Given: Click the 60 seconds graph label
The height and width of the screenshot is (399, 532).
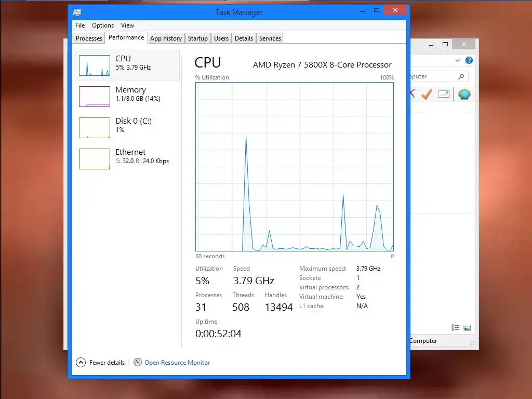Looking at the screenshot, I should click(210, 256).
